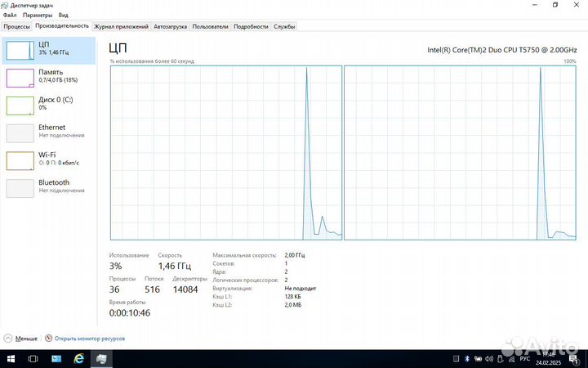Open the Вид menu
This screenshot has width=588, height=368.
click(x=64, y=15)
